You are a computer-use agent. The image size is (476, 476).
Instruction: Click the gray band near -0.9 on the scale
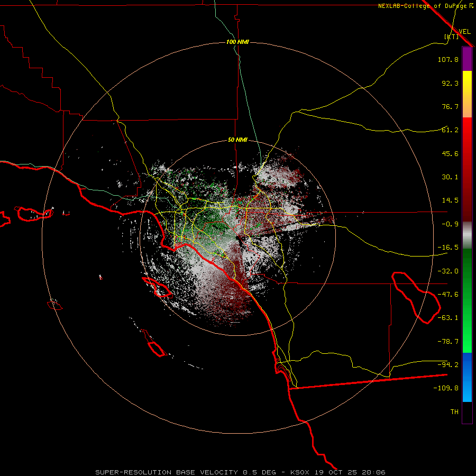click(467, 235)
